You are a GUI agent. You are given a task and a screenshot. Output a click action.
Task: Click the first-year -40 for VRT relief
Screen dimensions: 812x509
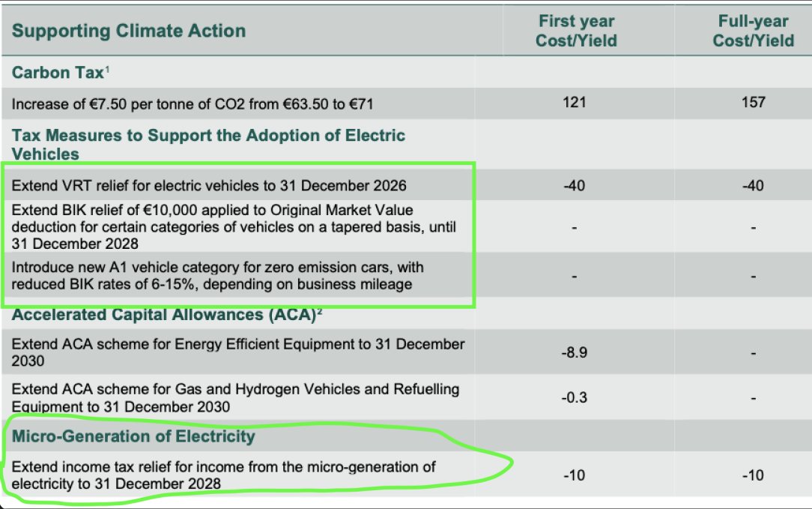tap(575, 186)
